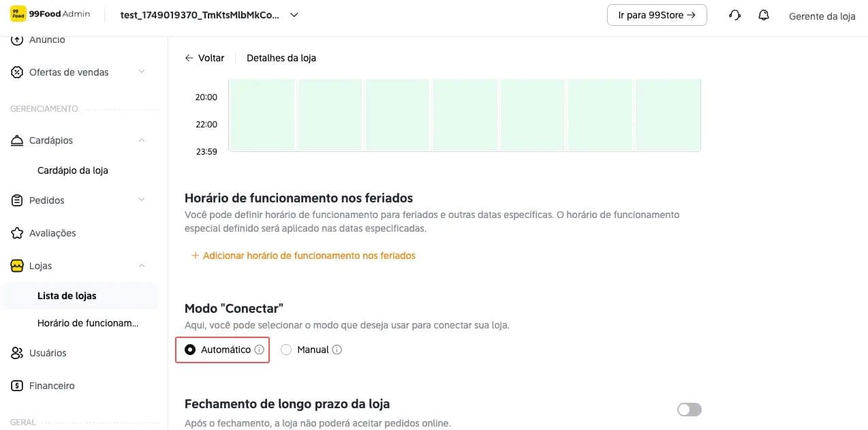This screenshot has width=868, height=430.
Task: Click the Avaliações star icon
Action: coord(17,233)
